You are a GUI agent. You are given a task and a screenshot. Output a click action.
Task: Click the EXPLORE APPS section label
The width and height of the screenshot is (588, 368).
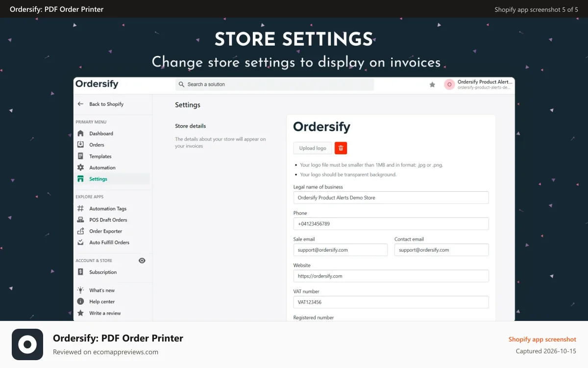(x=89, y=197)
